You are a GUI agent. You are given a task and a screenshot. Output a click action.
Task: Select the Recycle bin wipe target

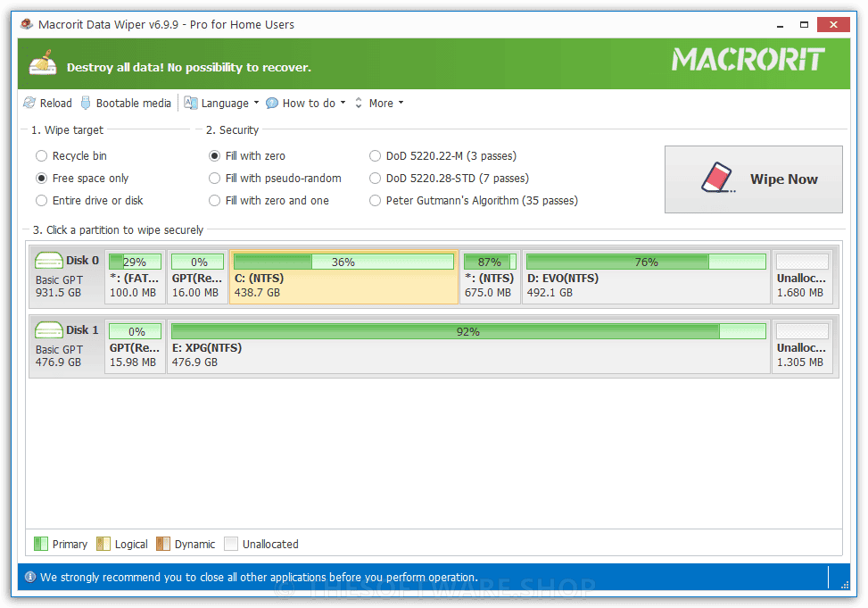point(70,155)
